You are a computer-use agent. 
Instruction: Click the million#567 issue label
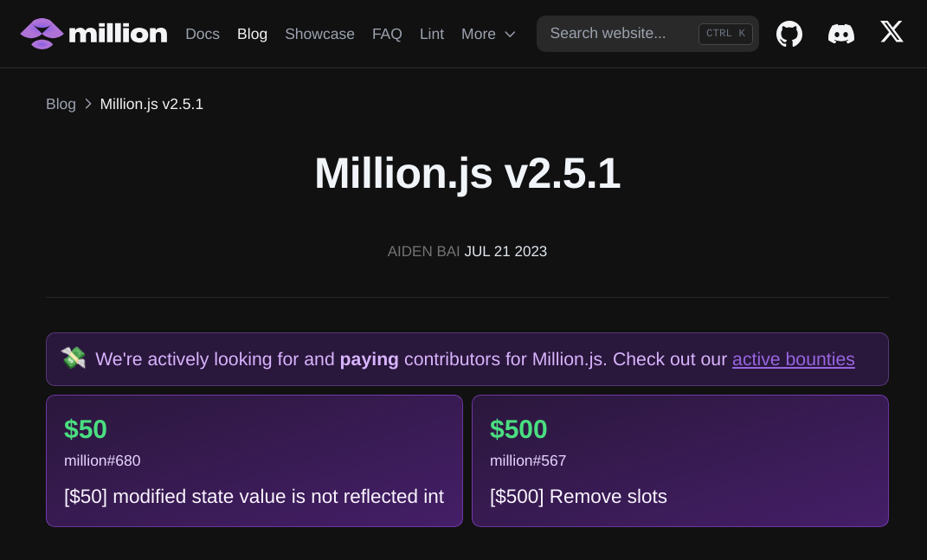coord(528,460)
